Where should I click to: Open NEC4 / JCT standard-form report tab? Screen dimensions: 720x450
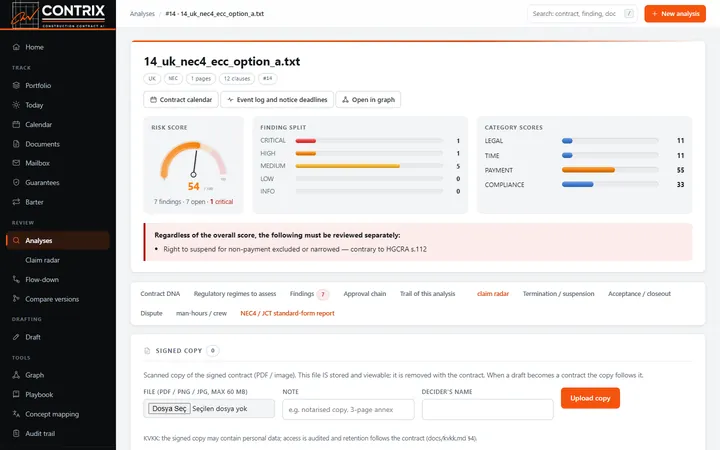tap(287, 313)
